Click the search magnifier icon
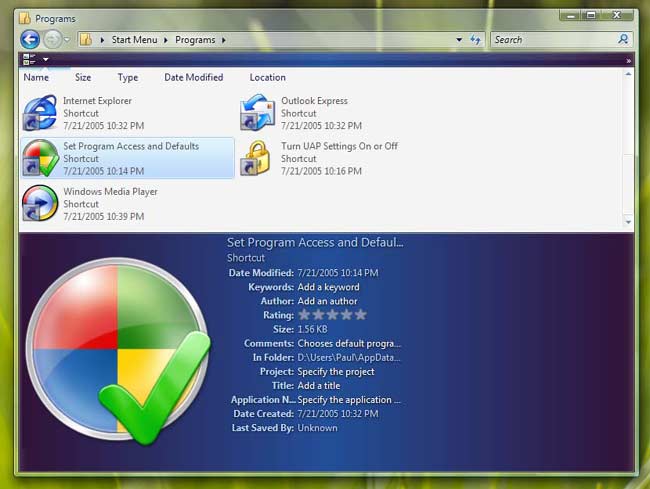650x489 pixels. [x=623, y=39]
